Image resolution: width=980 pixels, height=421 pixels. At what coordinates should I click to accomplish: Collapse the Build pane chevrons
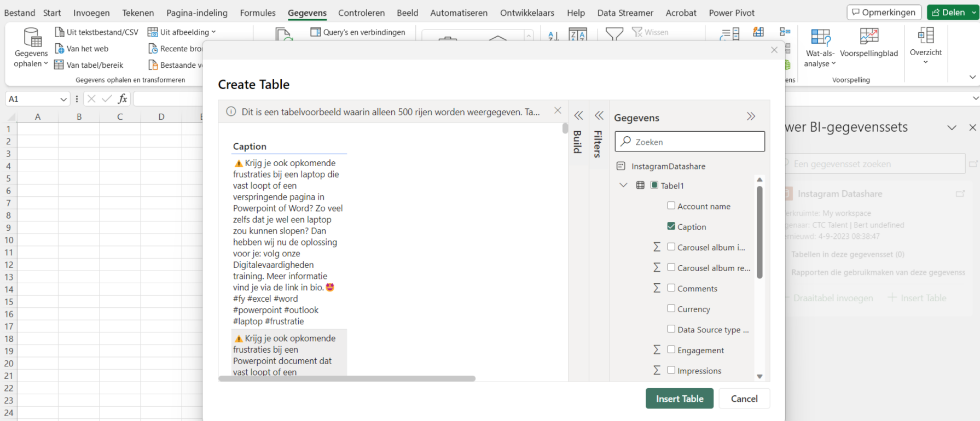point(578,115)
